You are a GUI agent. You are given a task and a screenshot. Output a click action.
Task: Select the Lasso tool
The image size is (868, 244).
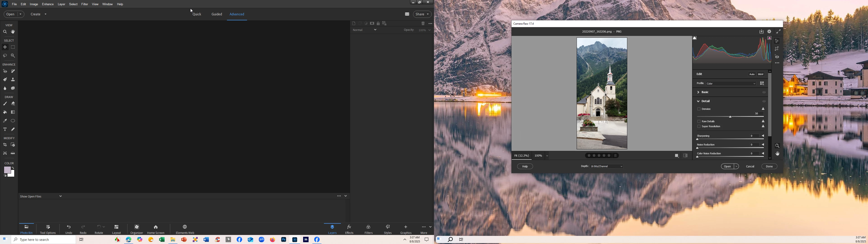point(5,56)
